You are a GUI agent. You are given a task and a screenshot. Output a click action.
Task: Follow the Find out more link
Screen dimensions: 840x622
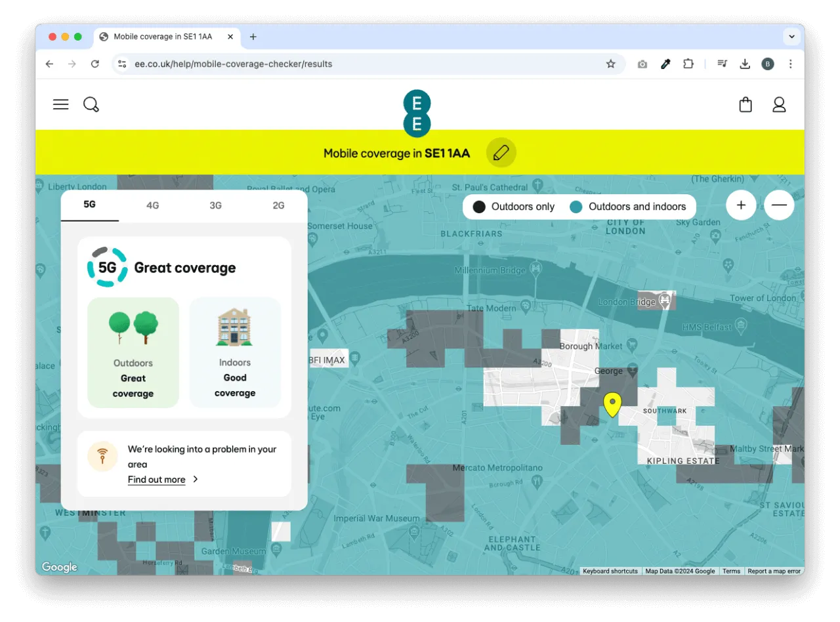coord(157,480)
